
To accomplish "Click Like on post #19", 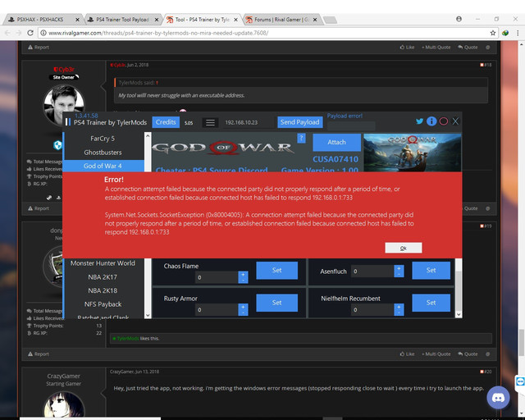I will 407,354.
